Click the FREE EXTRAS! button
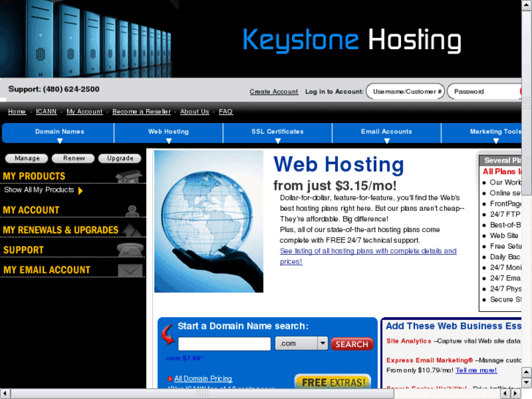 tap(333, 382)
